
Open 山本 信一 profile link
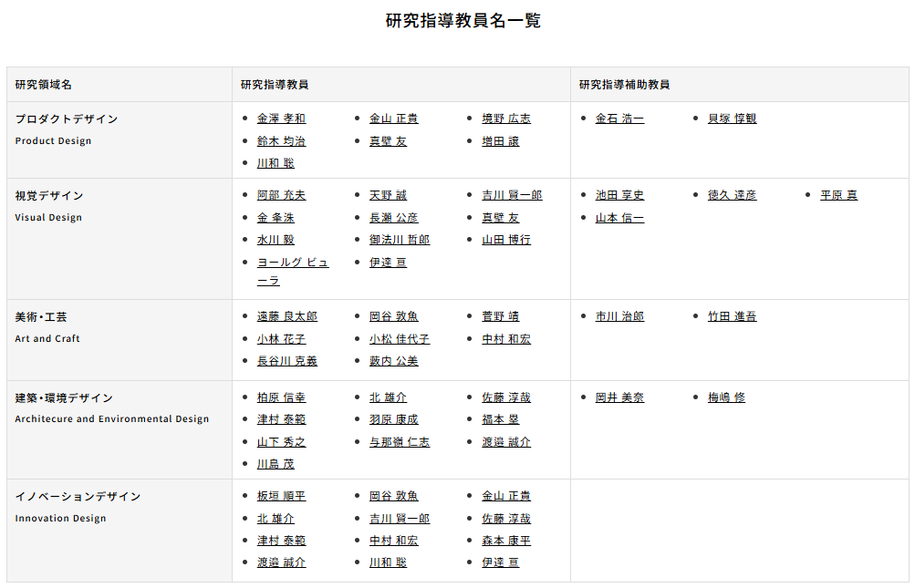click(x=619, y=218)
